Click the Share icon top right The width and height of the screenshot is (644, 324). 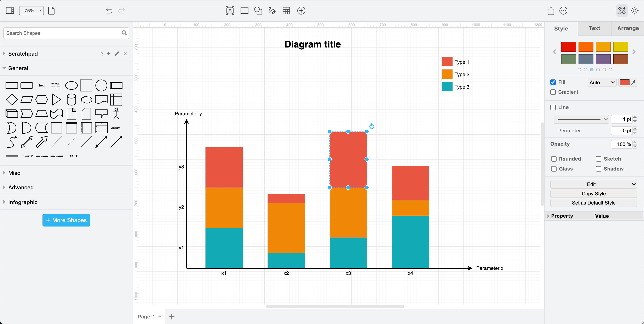coord(551,11)
